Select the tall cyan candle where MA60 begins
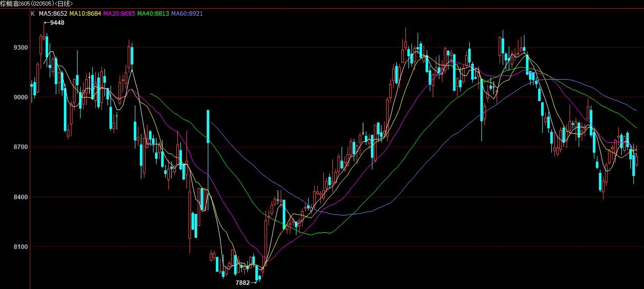This screenshot has height=289, width=644. pyautogui.click(x=208, y=126)
